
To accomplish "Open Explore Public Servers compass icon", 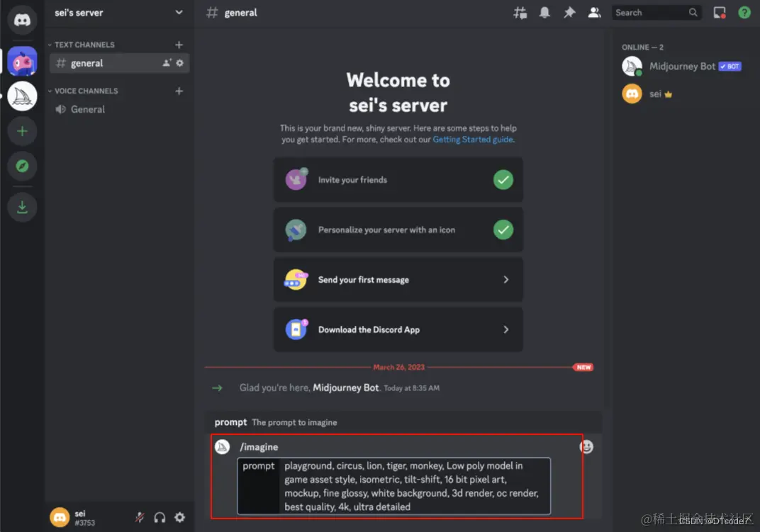I will (22, 166).
